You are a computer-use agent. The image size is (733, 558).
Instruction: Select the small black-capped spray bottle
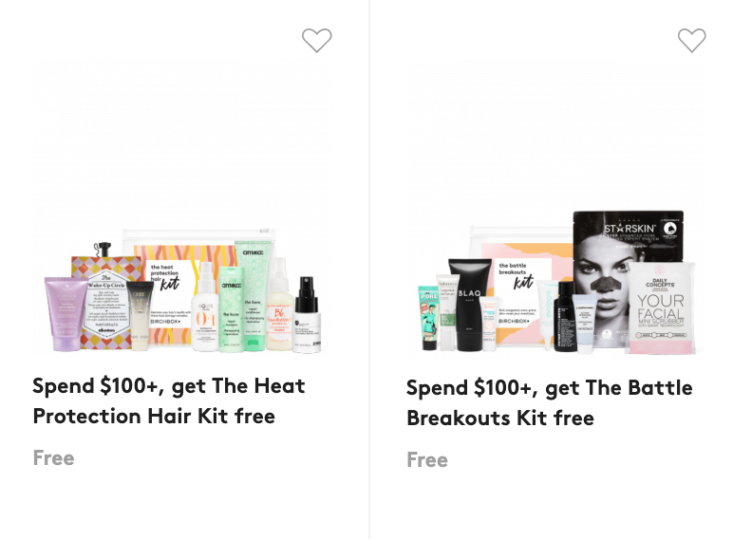point(307,314)
